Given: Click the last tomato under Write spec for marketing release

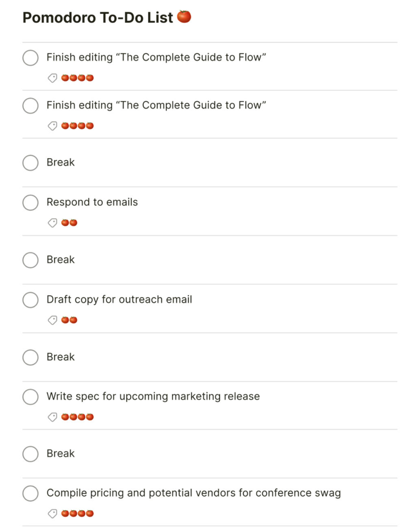Looking at the screenshot, I should [90, 416].
